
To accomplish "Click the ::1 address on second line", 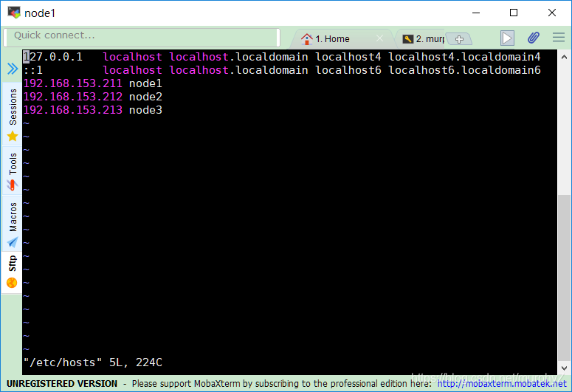I will (33, 70).
